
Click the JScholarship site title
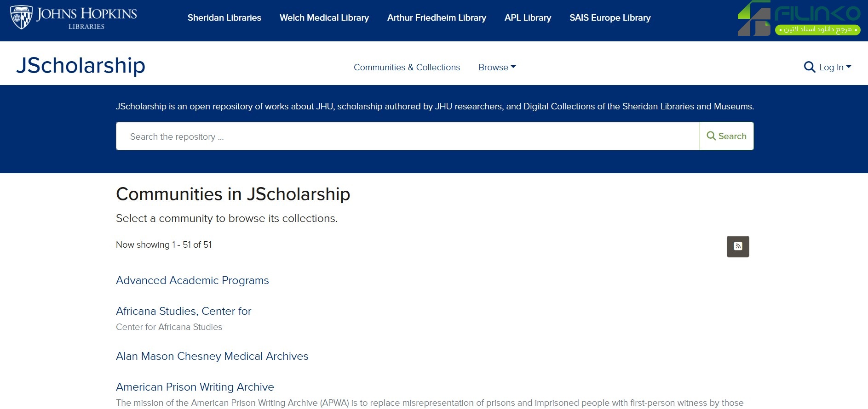coord(81,65)
